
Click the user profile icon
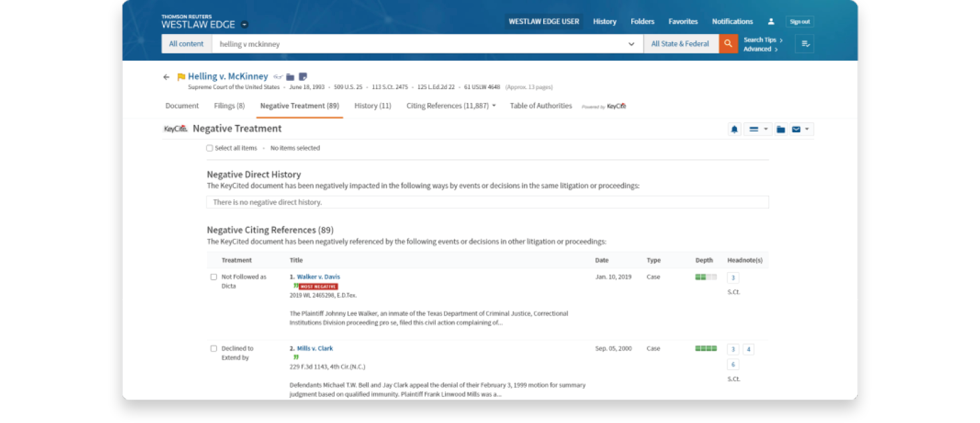tap(771, 22)
